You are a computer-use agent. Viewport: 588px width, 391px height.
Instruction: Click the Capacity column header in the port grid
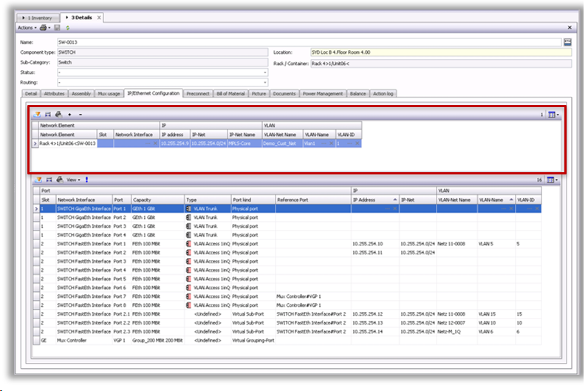158,200
